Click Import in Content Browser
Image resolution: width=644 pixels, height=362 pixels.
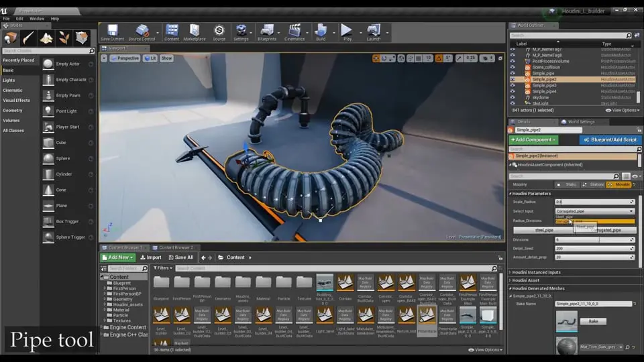point(151,257)
